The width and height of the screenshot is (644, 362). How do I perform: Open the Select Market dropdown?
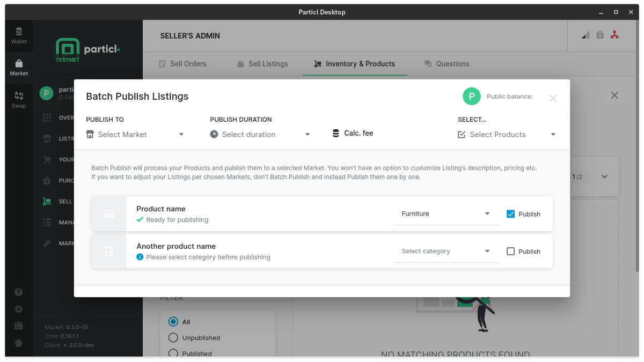tap(135, 135)
